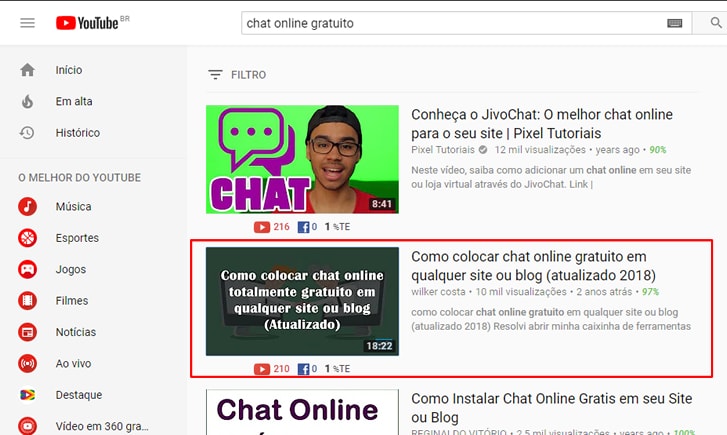
Task: Click the Filmes film strip icon
Action: click(x=27, y=301)
